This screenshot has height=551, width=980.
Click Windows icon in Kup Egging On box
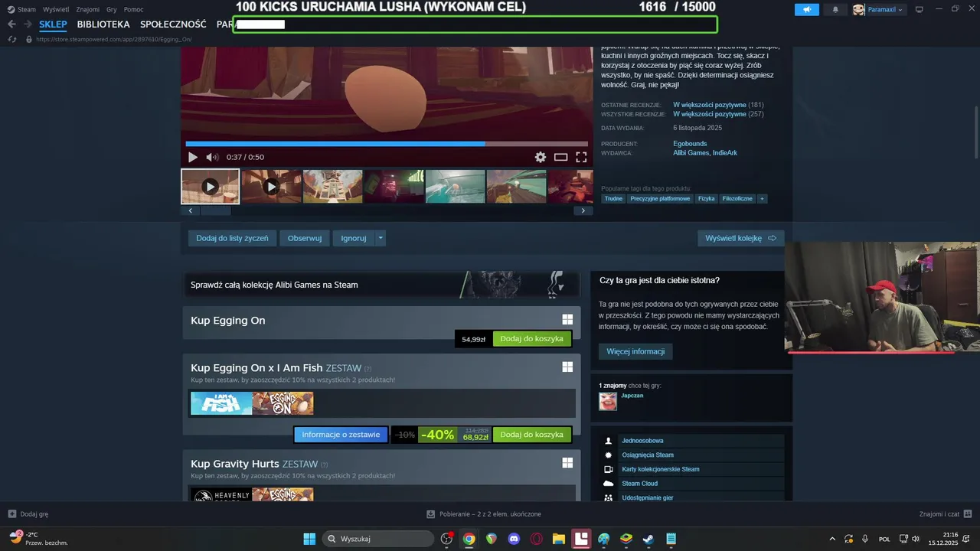tap(567, 320)
